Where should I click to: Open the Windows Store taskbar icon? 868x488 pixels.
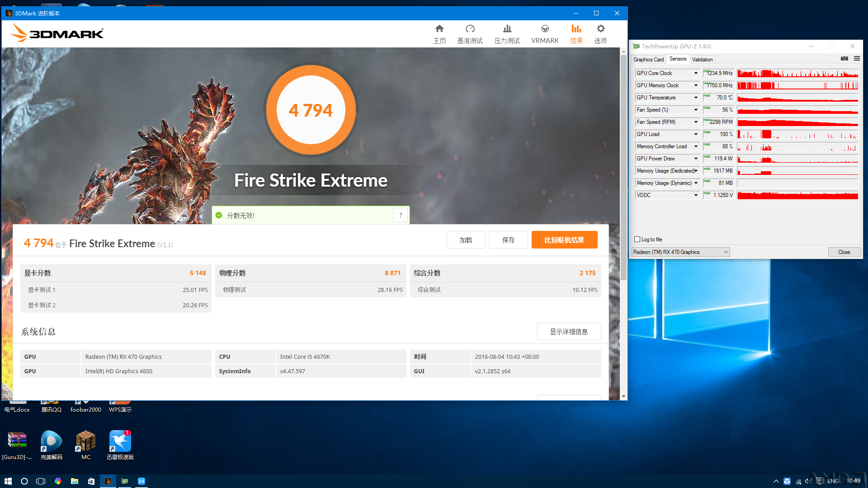91,481
